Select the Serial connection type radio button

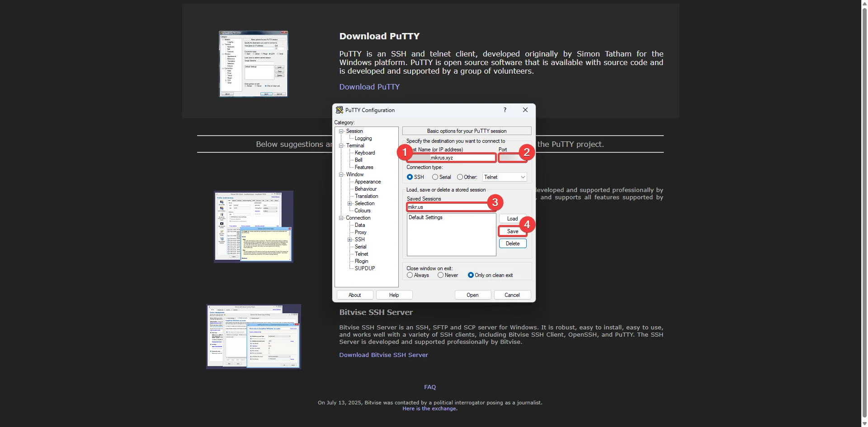(x=435, y=177)
